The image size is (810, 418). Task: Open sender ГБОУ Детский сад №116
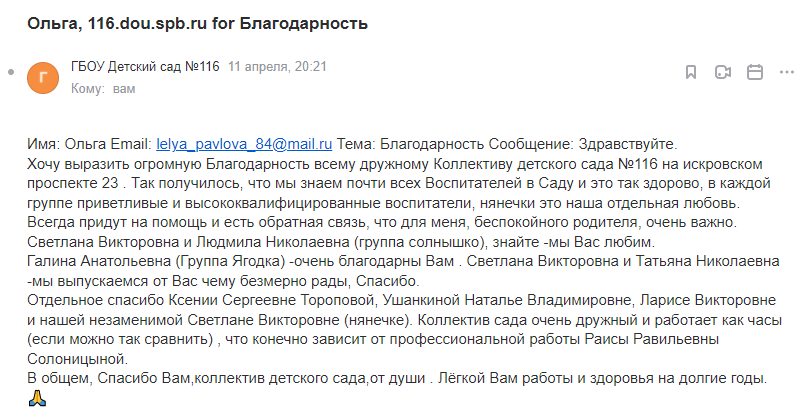click(145, 67)
